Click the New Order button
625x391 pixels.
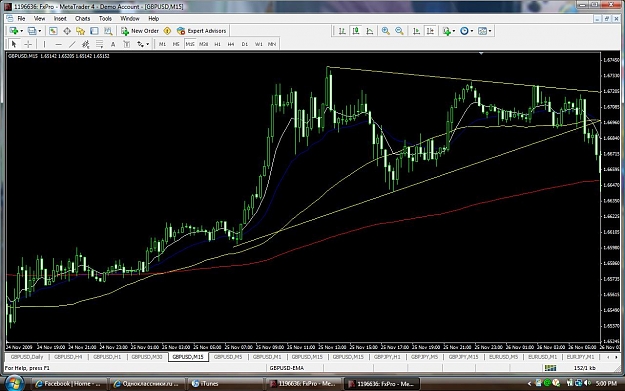(x=140, y=31)
